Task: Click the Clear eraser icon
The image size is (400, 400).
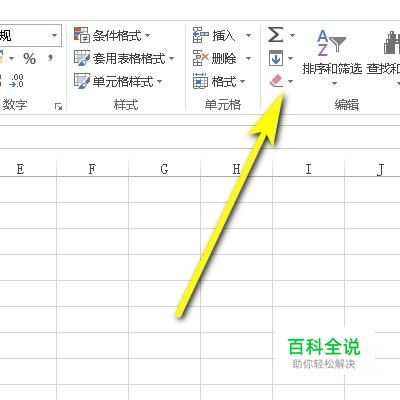Action: [x=276, y=81]
